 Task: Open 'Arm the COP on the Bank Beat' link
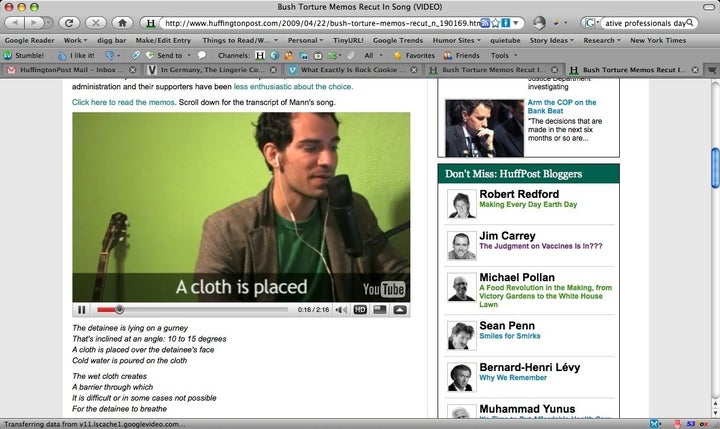[x=562, y=107]
